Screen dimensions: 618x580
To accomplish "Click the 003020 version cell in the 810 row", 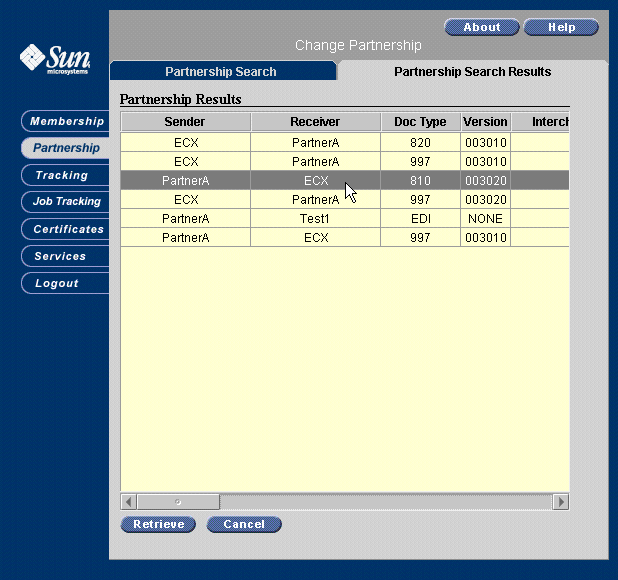I will coord(486,180).
